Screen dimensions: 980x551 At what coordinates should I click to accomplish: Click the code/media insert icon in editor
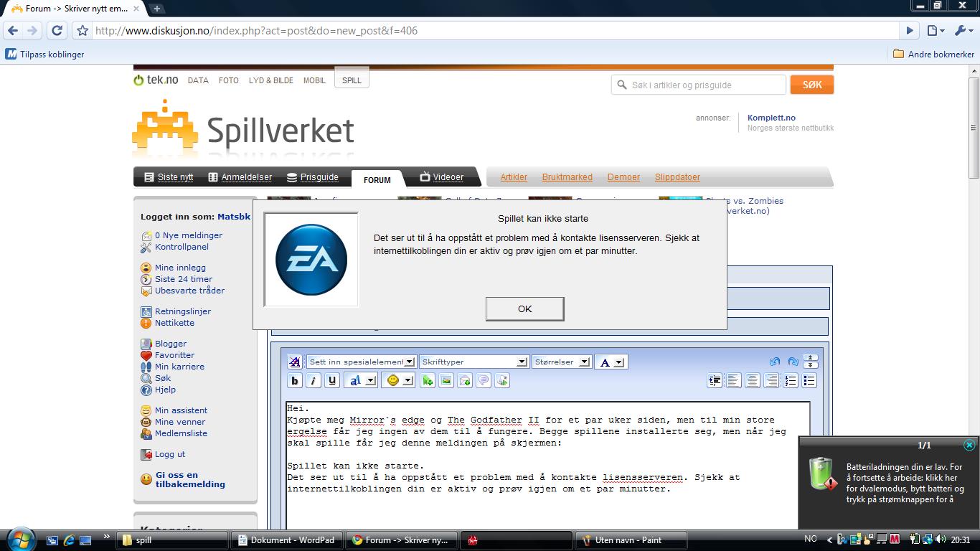tap(502, 381)
